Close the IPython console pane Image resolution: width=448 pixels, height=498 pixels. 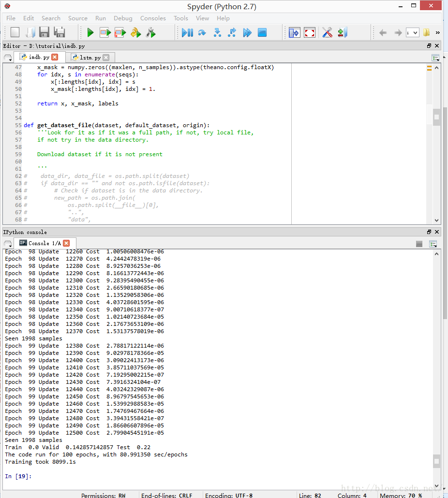(437, 232)
